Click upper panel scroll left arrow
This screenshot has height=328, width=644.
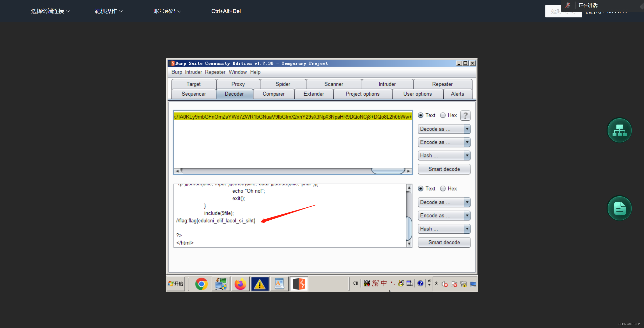point(177,171)
